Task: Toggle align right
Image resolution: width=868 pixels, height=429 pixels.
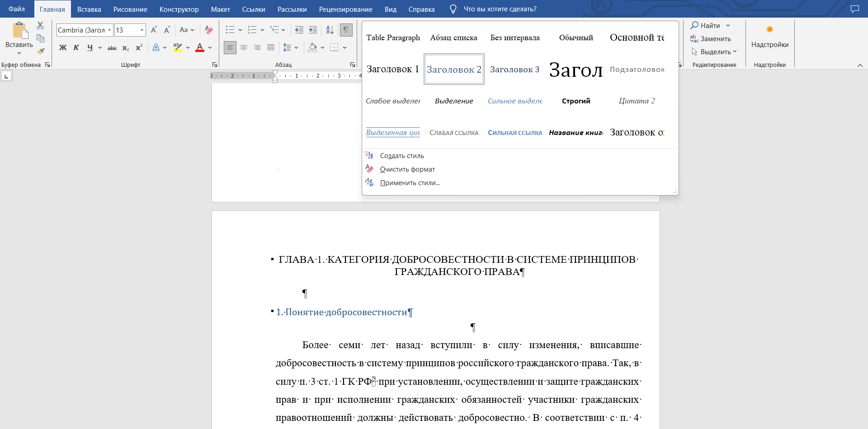Action: click(257, 47)
